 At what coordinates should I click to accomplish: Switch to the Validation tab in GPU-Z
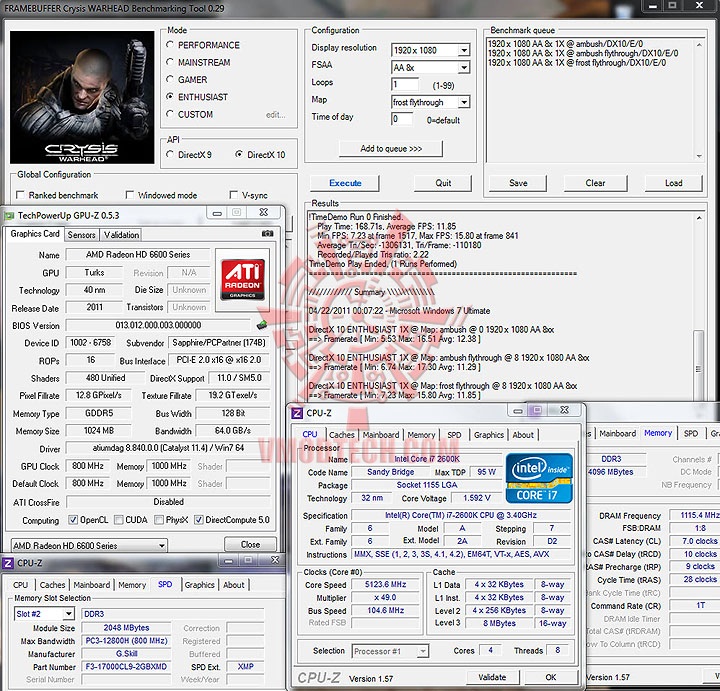click(121, 235)
